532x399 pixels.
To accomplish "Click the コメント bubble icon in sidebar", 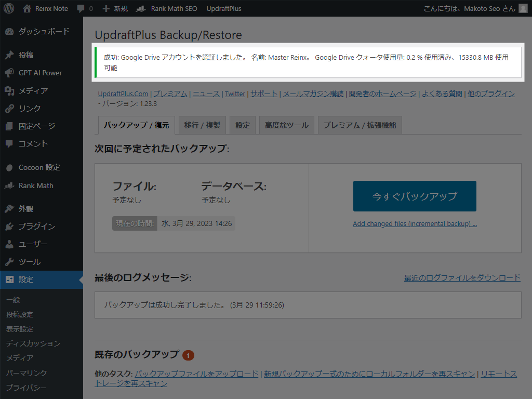I will click(x=9, y=144).
